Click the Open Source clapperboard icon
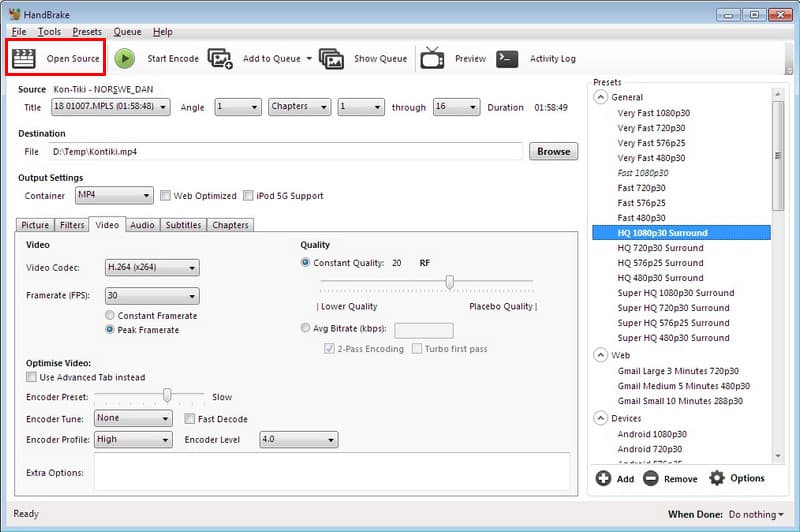 click(x=23, y=58)
